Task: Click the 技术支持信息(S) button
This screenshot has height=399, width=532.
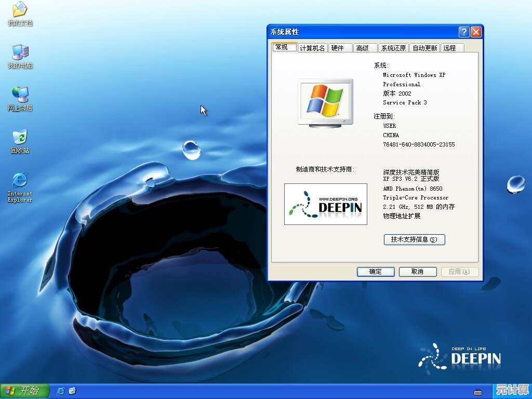Action: tap(414, 240)
